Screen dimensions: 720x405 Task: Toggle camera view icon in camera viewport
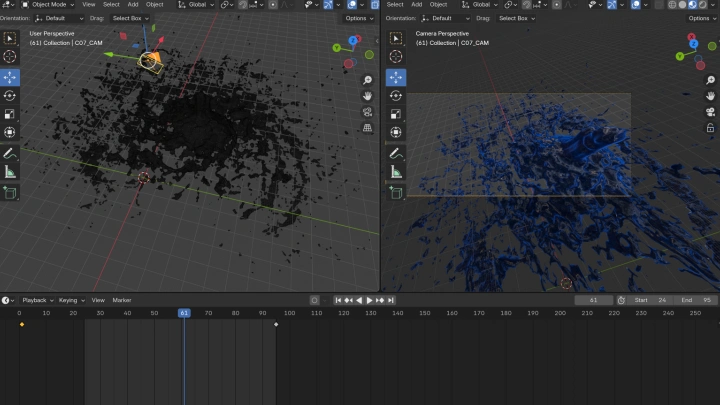coord(710,112)
